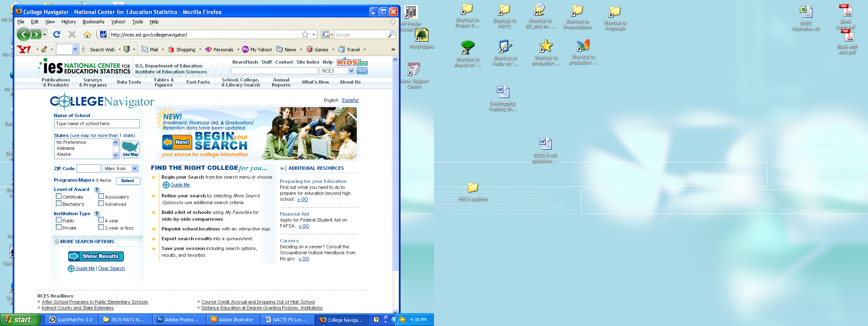Click the Name of School text field

pos(97,124)
